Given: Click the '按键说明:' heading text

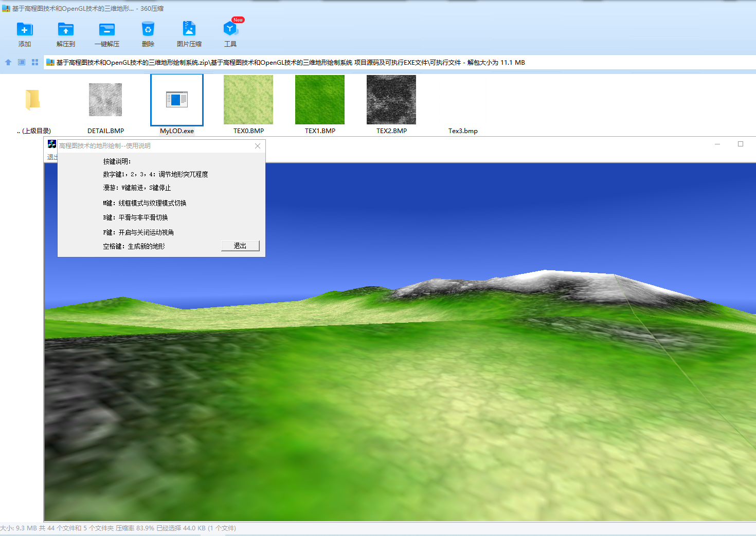Looking at the screenshot, I should pyautogui.click(x=117, y=161).
